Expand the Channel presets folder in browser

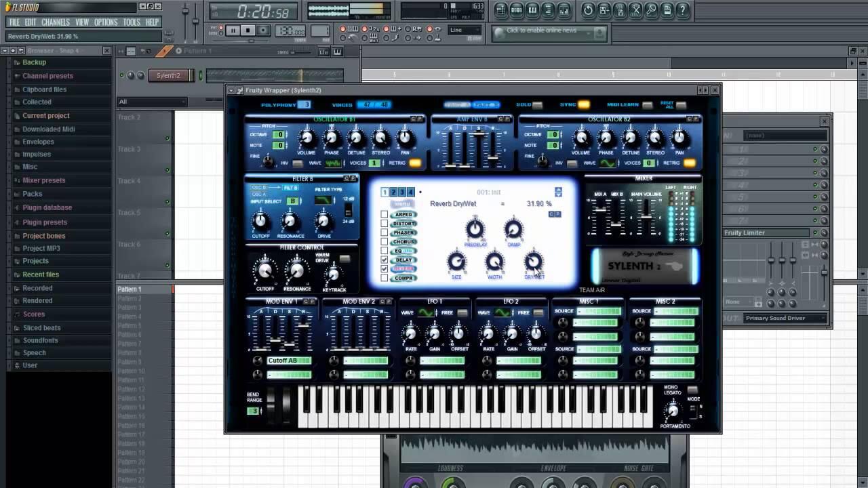click(47, 76)
